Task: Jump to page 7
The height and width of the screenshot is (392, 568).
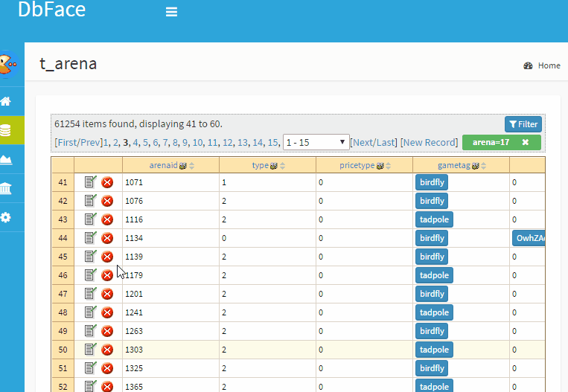Action: coord(165,143)
